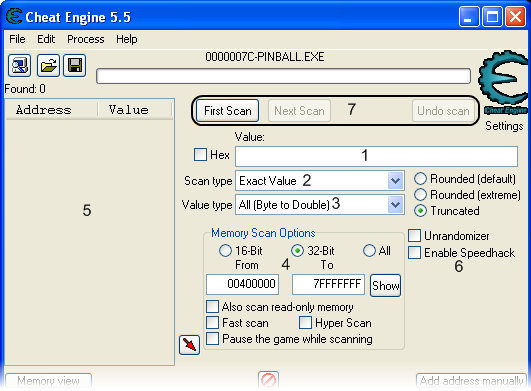Open the process list icon

pyautogui.click(x=20, y=65)
